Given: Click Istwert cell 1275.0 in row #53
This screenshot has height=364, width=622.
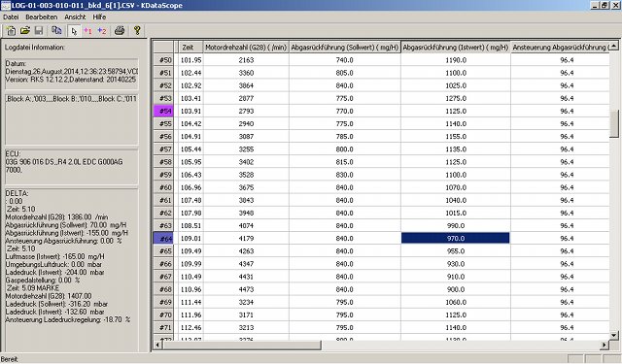Looking at the screenshot, I should pyautogui.click(x=456, y=98).
